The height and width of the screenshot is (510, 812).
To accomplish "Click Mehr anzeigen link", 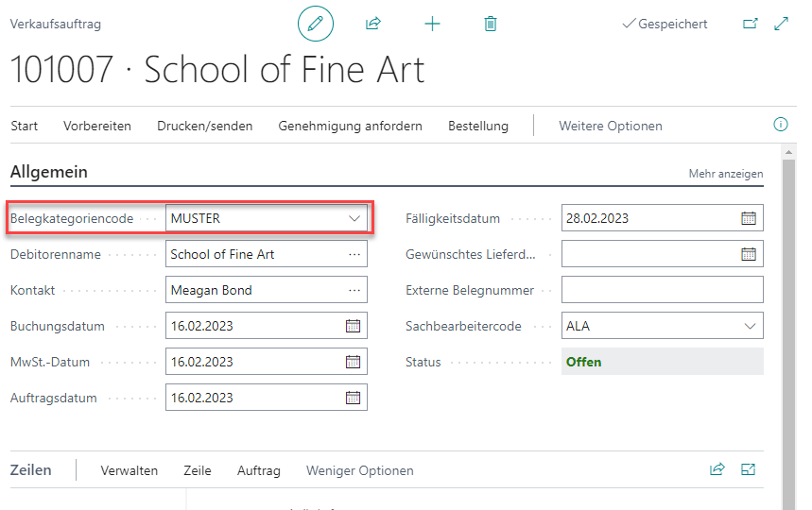I will 726,174.
